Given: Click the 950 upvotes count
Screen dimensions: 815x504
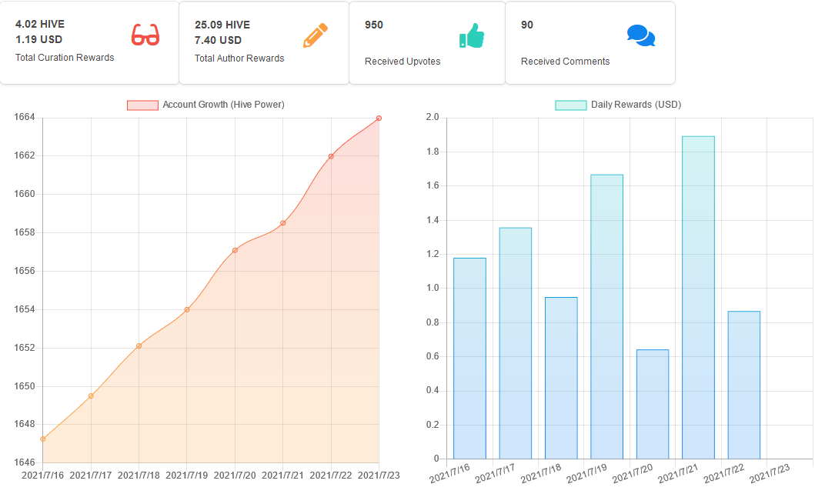Looking at the screenshot, I should (x=374, y=25).
